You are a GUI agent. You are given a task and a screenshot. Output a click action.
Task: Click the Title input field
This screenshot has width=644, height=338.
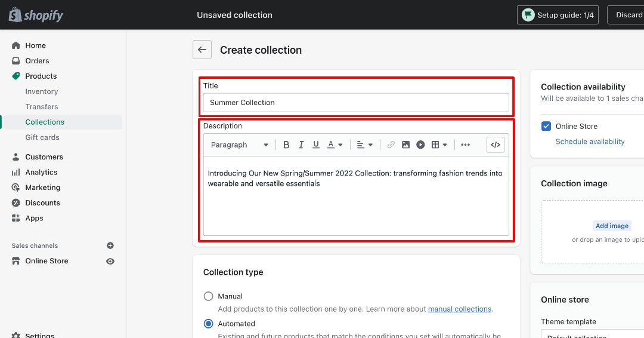[x=356, y=102]
